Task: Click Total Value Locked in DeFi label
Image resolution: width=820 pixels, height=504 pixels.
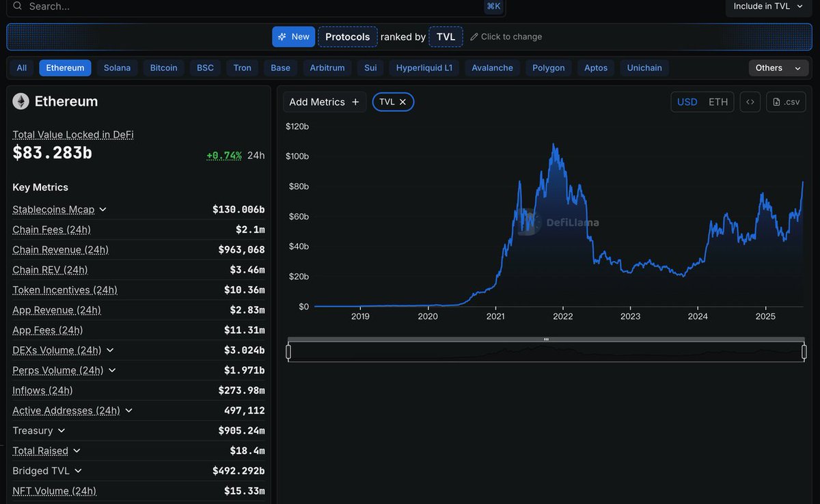Action: click(73, 135)
